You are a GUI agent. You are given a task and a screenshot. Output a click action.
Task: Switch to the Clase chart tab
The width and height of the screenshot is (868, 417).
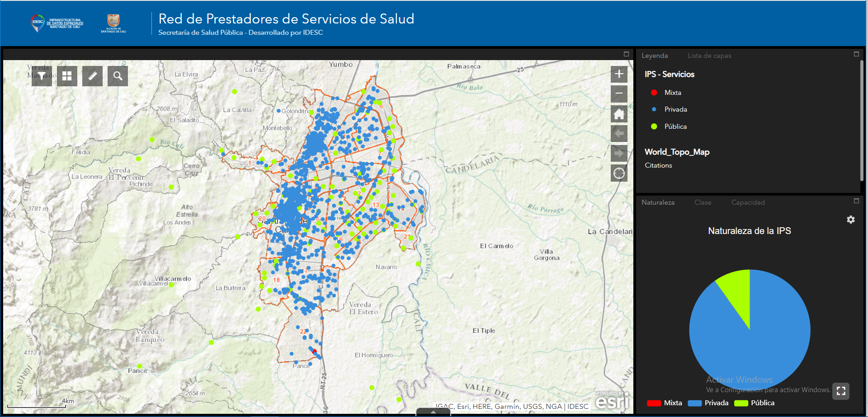[703, 202]
